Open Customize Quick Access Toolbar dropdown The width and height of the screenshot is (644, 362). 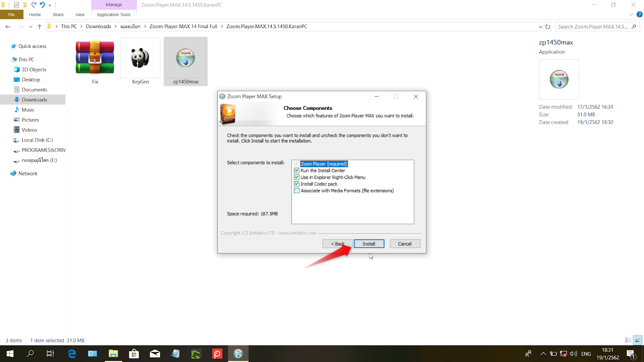click(50, 5)
